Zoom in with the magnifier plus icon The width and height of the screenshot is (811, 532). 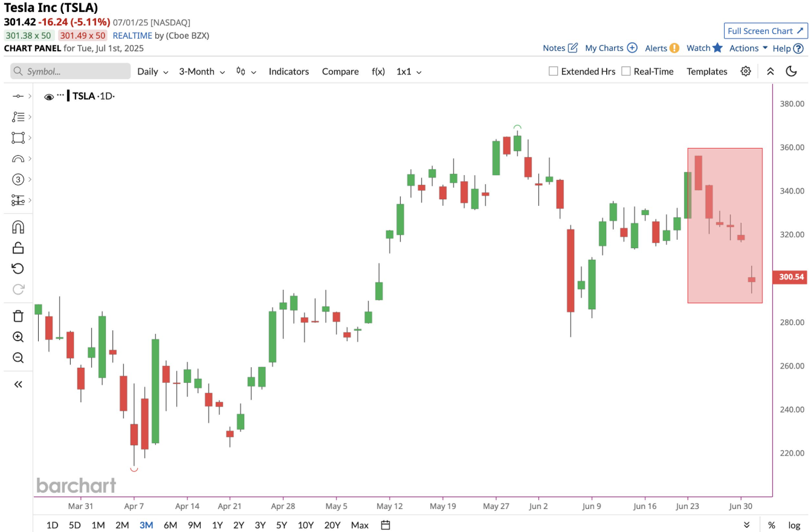point(18,337)
